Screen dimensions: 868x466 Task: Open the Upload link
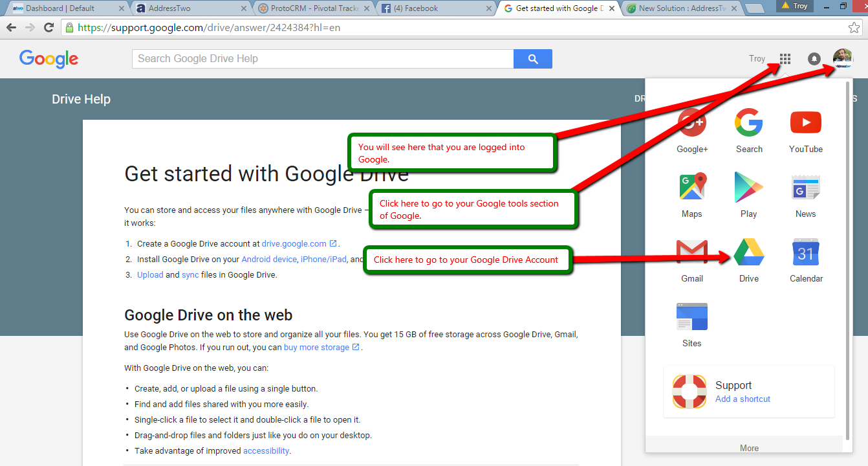[150, 275]
